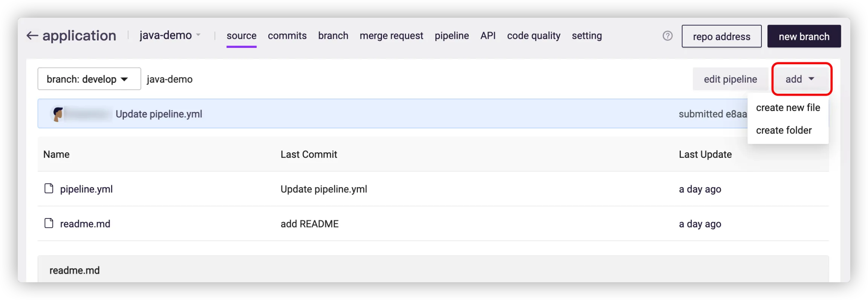Click the edit pipeline button
The height and width of the screenshot is (300, 868).
coord(730,79)
